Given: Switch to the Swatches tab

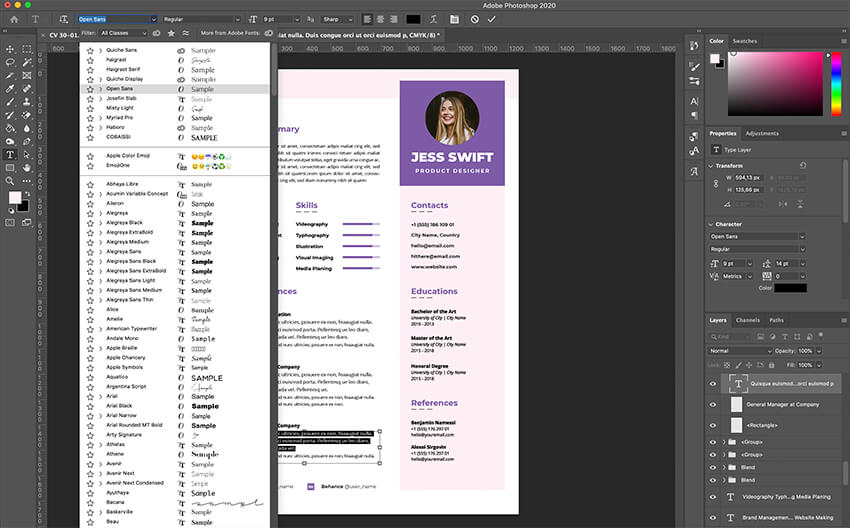Looking at the screenshot, I should [x=744, y=41].
